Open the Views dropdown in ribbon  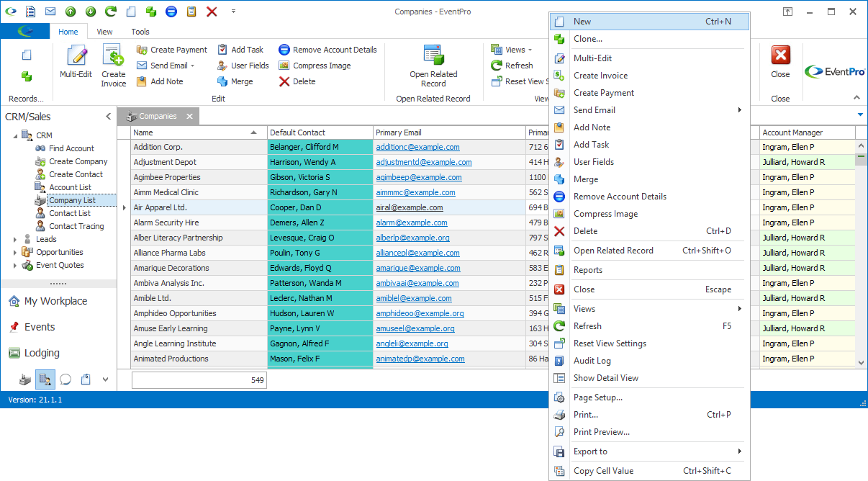512,50
